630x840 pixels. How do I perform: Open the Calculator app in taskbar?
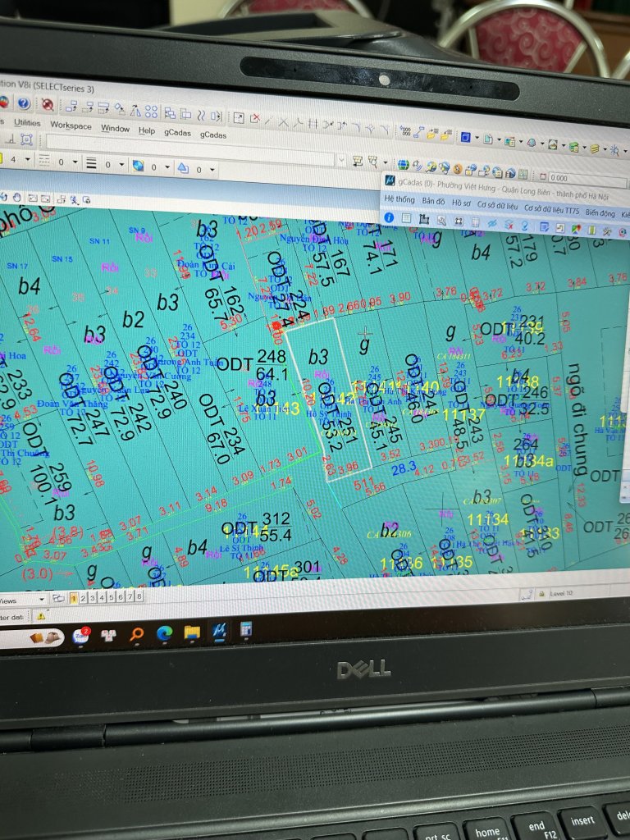pos(246,629)
